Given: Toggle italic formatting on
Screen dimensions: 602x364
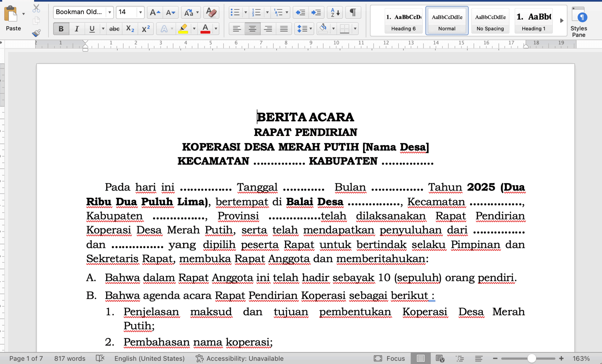Looking at the screenshot, I should coord(77,29).
